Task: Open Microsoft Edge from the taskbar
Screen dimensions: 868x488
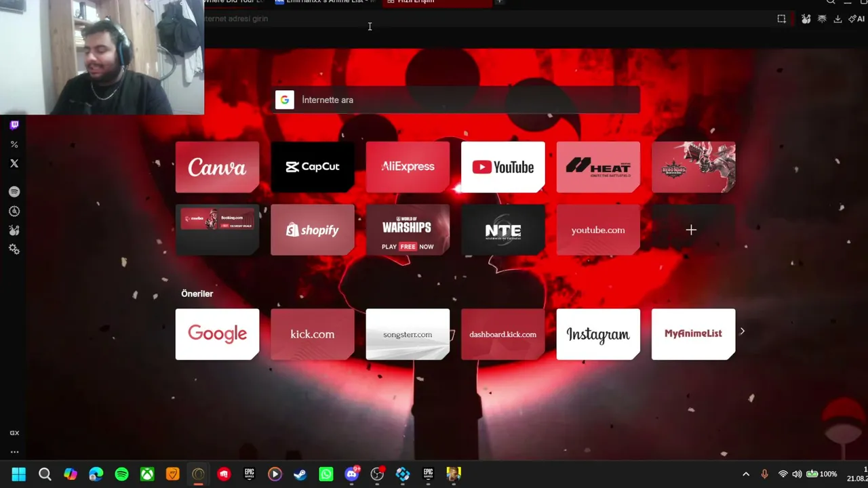Action: [x=96, y=474]
